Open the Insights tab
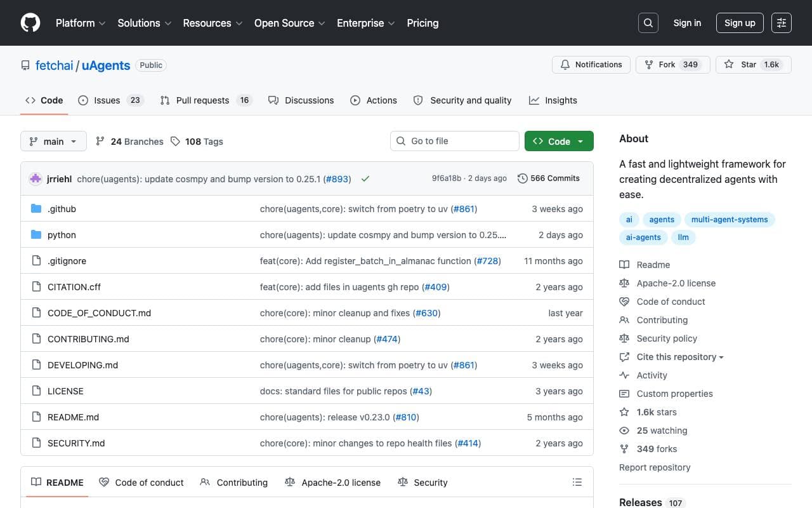The width and height of the screenshot is (812, 508). tap(553, 100)
